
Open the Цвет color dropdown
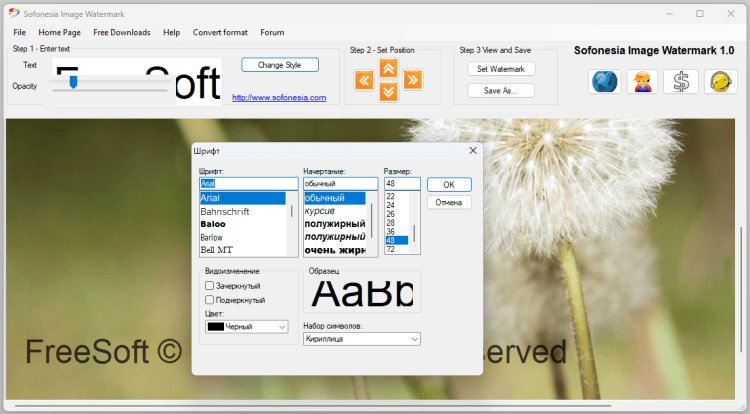pyautogui.click(x=247, y=327)
